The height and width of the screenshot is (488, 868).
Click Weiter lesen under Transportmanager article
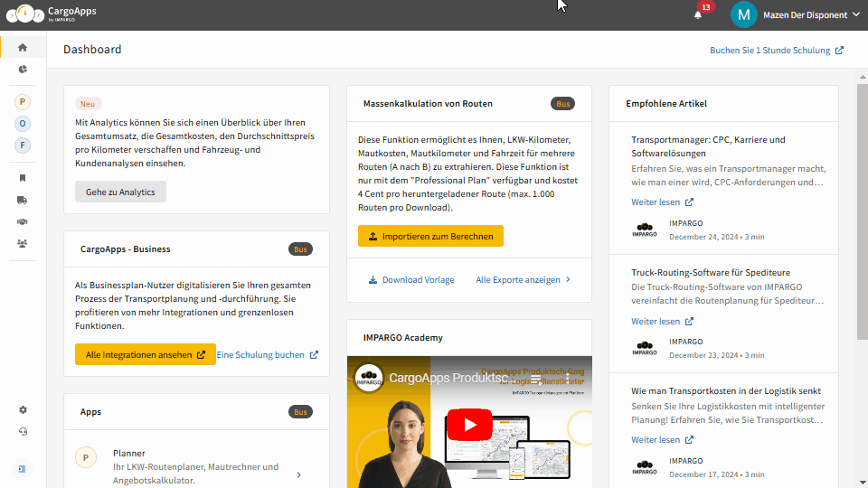[x=662, y=202]
